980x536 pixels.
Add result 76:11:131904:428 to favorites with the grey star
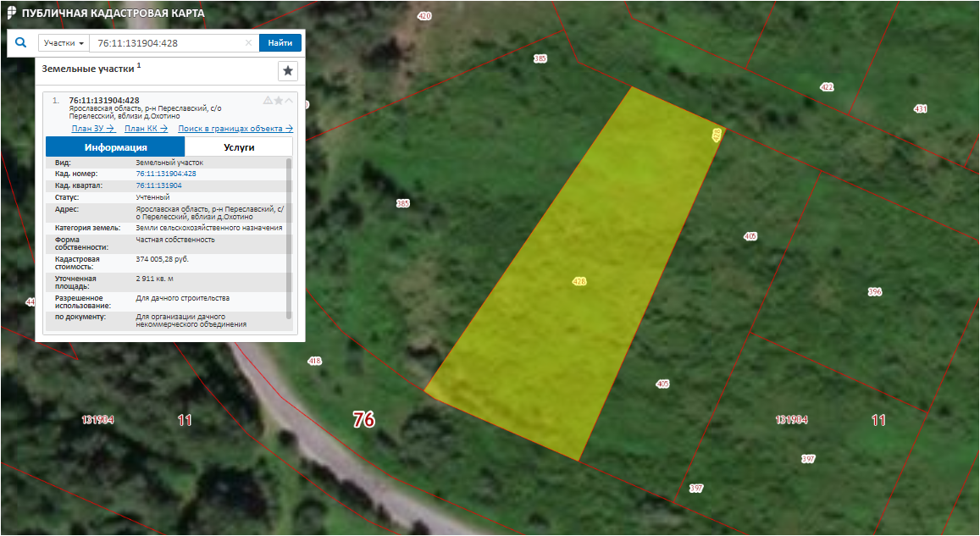pos(278,100)
